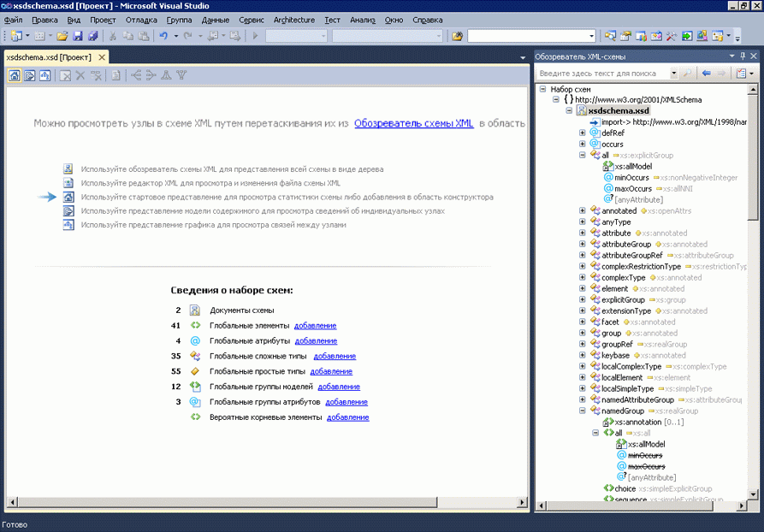The height and width of the screenshot is (532, 764).
Task: Open Properties Window toolbar icon
Action: pyautogui.click(x=625, y=36)
